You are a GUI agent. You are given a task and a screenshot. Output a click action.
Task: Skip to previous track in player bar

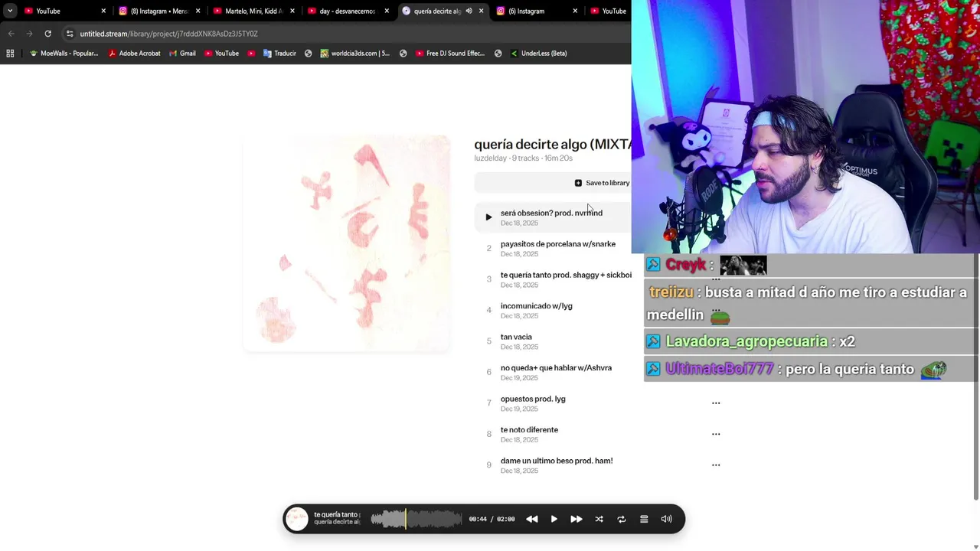click(x=531, y=519)
